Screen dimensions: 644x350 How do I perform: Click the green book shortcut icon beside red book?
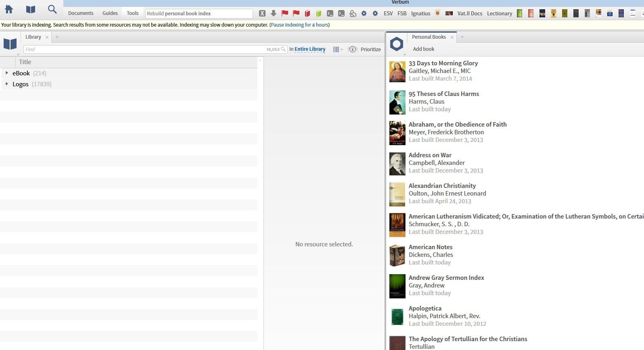pyautogui.click(x=319, y=13)
